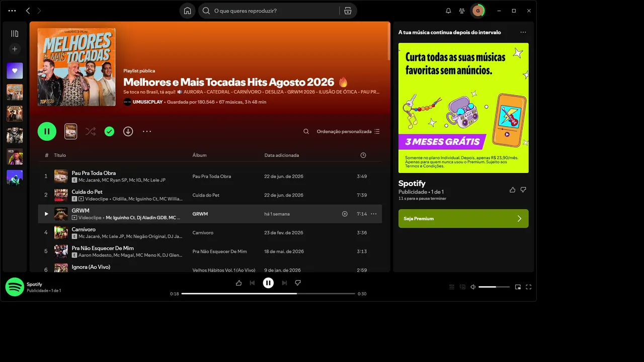Open artist Mc Iguinho Ct in GRWM row
644x362 pixels.
[x=120, y=218]
